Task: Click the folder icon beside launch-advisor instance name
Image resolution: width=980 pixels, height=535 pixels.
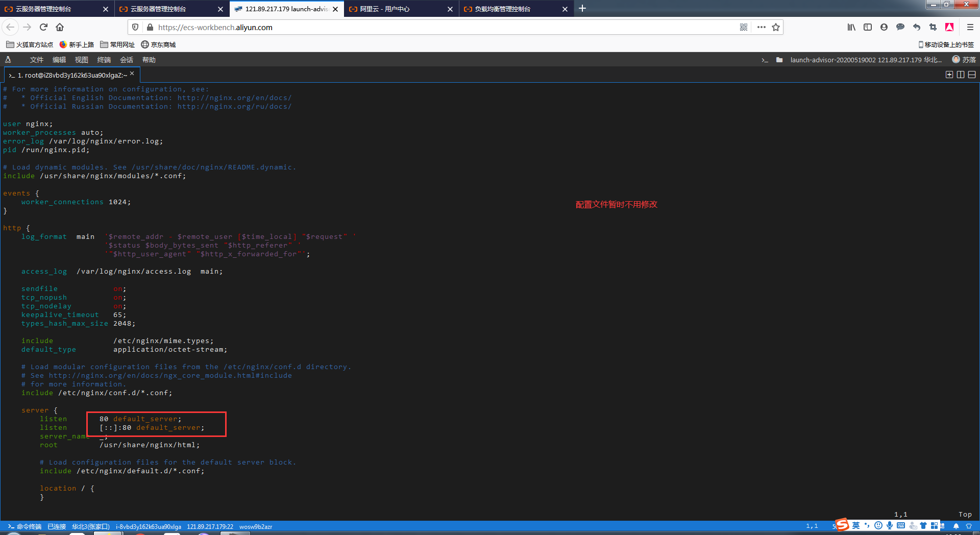Action: (779, 60)
